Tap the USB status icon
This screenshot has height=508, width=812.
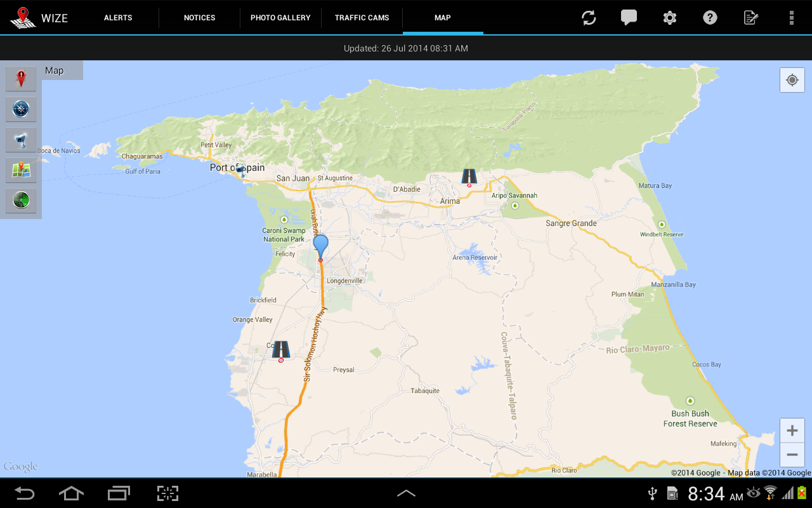click(652, 493)
